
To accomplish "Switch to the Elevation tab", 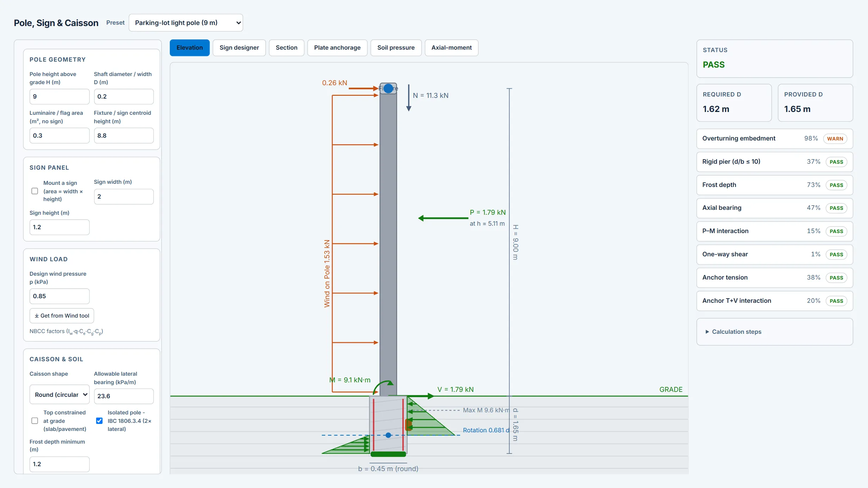I will [190, 48].
